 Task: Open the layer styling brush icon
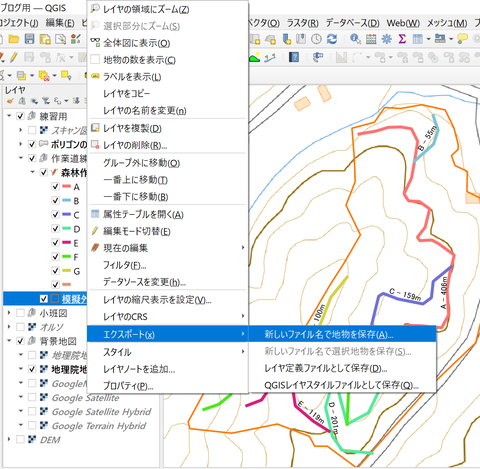[x=11, y=101]
